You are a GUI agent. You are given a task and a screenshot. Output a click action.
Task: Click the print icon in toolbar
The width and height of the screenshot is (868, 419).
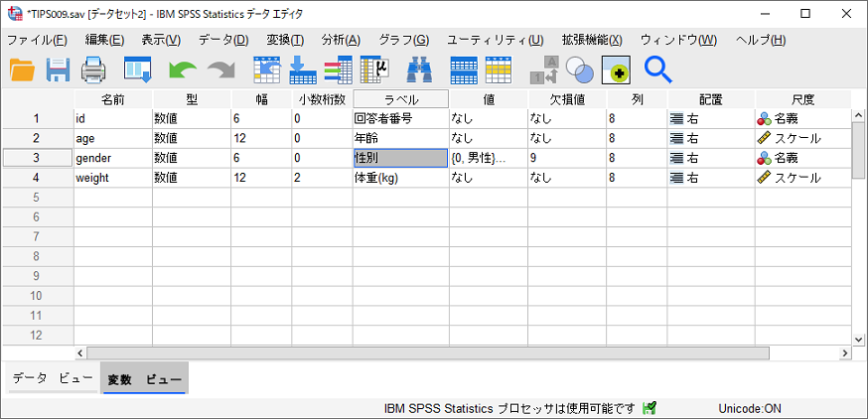point(93,70)
